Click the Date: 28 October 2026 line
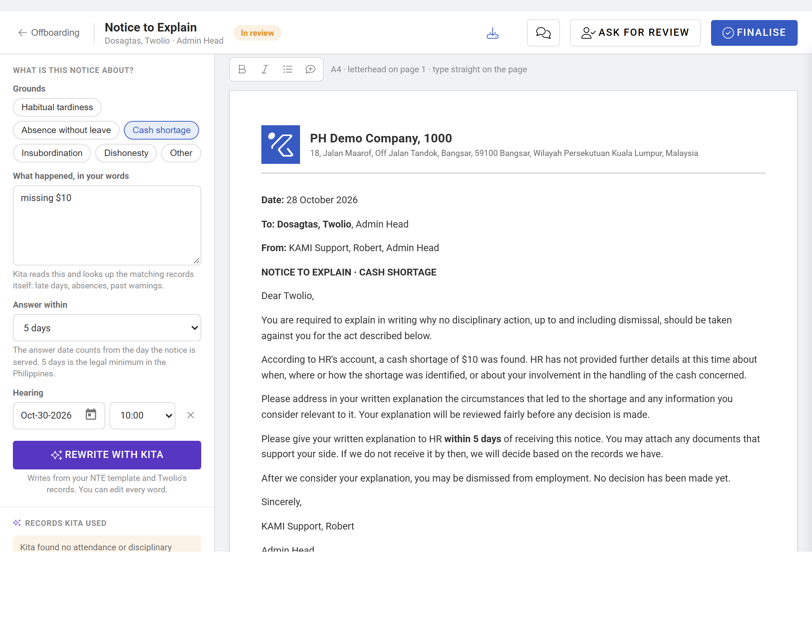 pyautogui.click(x=309, y=200)
